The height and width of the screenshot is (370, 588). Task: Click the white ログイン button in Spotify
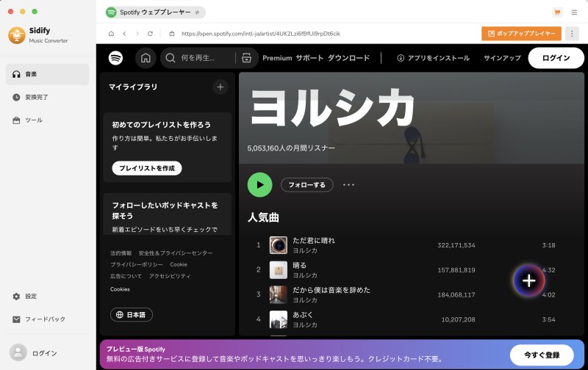click(x=556, y=58)
